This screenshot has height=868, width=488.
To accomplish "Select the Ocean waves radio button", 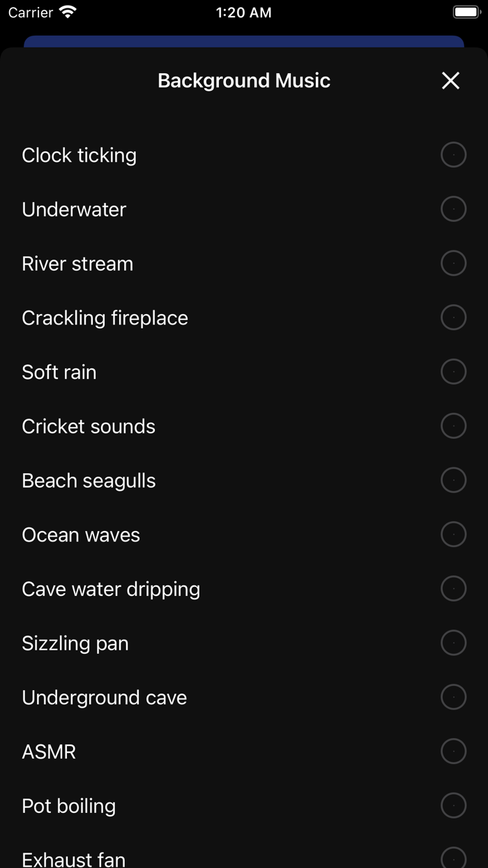I will click(453, 534).
